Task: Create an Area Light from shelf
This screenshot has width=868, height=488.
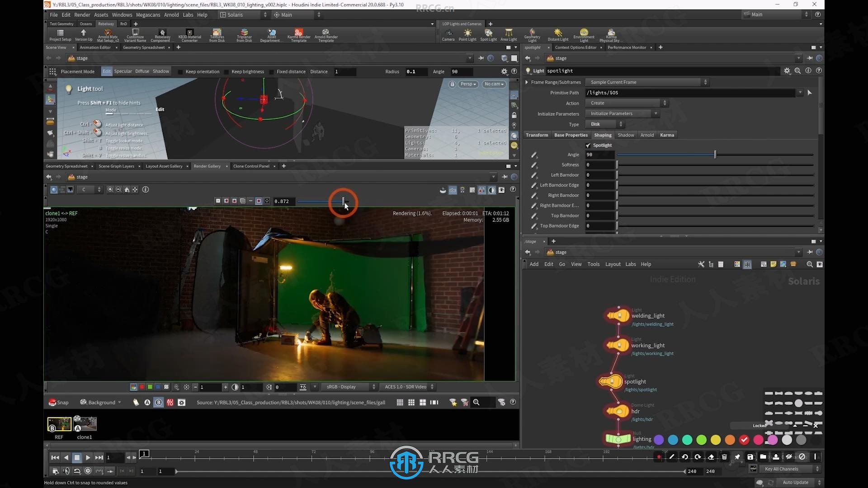Action: (x=509, y=35)
